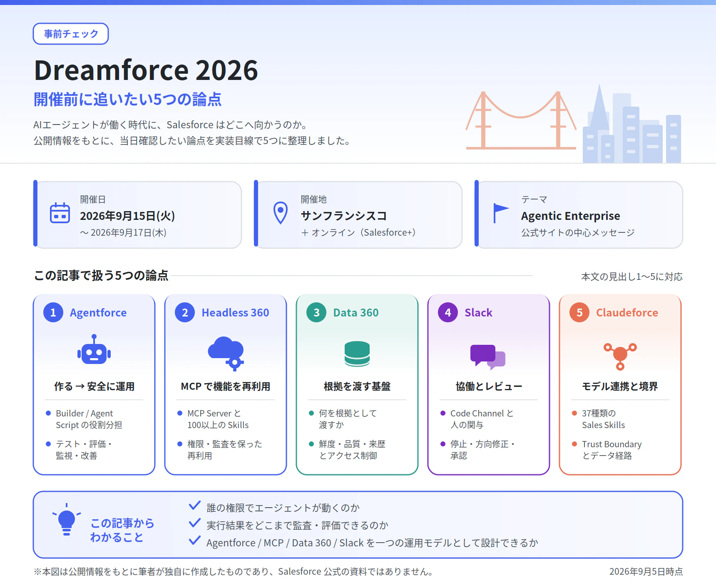The image size is (716, 588).
Task: Click モデル連携と境界 heading
Action: click(620, 386)
